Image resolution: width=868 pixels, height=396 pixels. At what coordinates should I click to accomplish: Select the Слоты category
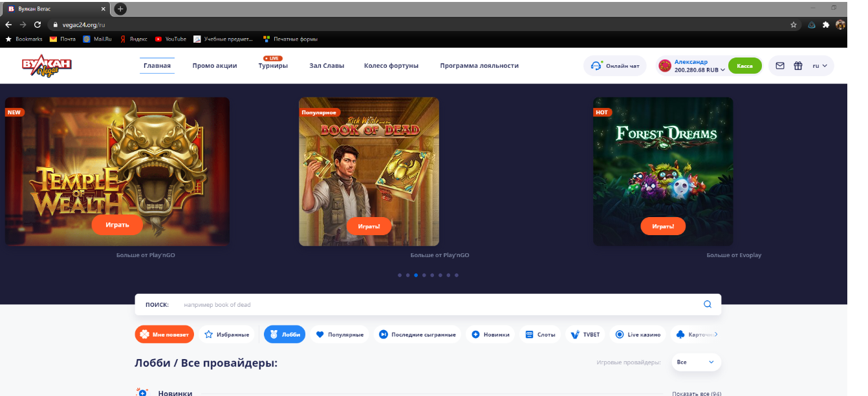(540, 335)
